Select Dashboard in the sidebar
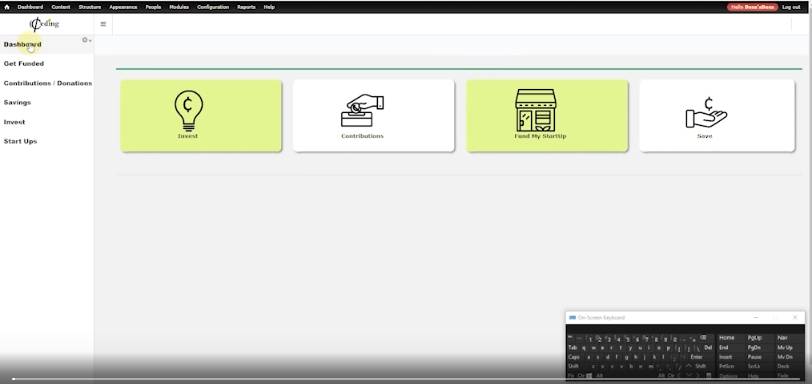Screen dimensions: 812x384 [22, 45]
